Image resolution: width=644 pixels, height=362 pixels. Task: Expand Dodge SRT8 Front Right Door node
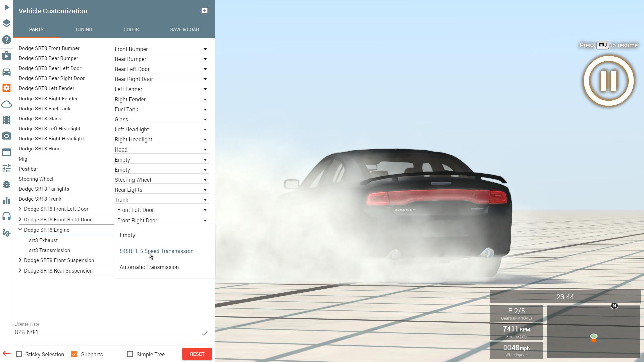[x=20, y=219]
